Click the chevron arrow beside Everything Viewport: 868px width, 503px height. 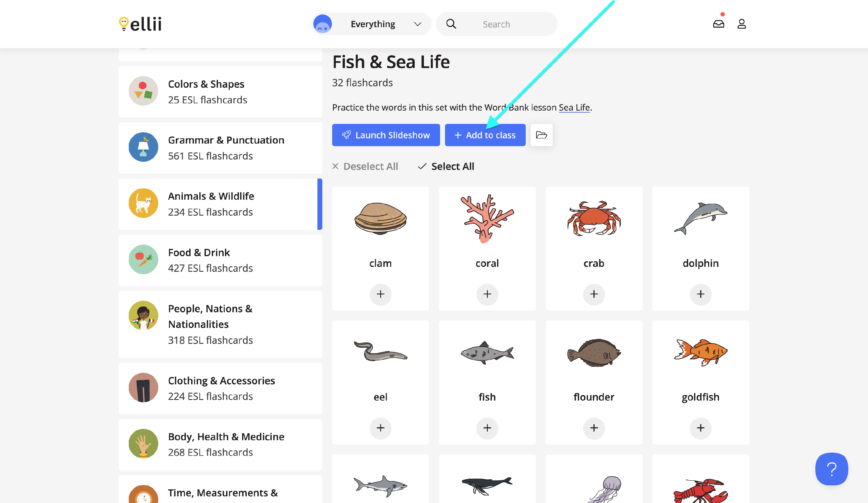coord(418,24)
